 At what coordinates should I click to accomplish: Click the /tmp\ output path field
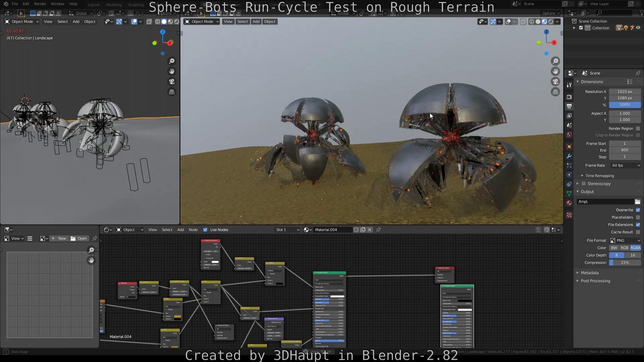click(x=605, y=201)
